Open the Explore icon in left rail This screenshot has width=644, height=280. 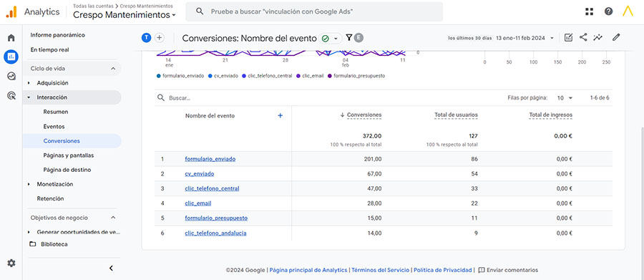point(11,76)
